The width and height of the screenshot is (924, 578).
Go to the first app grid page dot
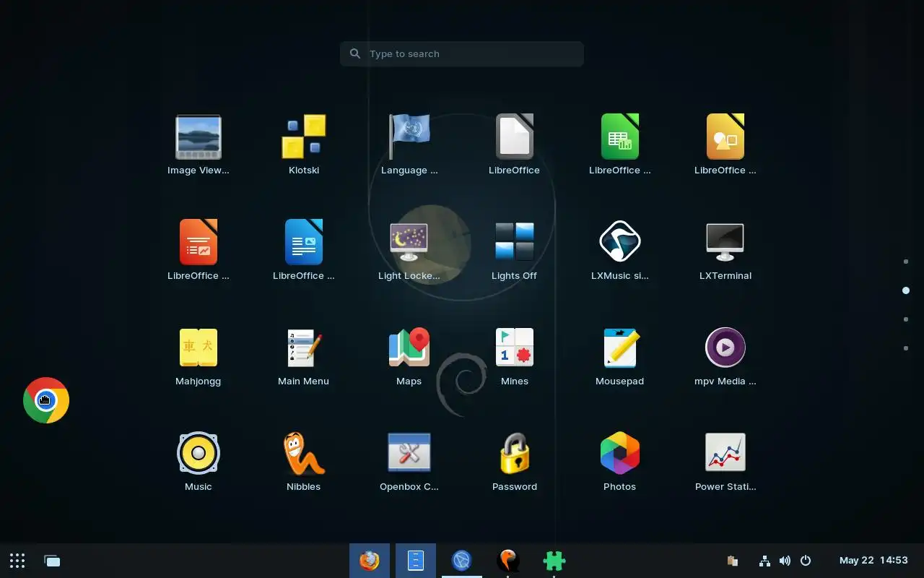pyautogui.click(x=906, y=262)
